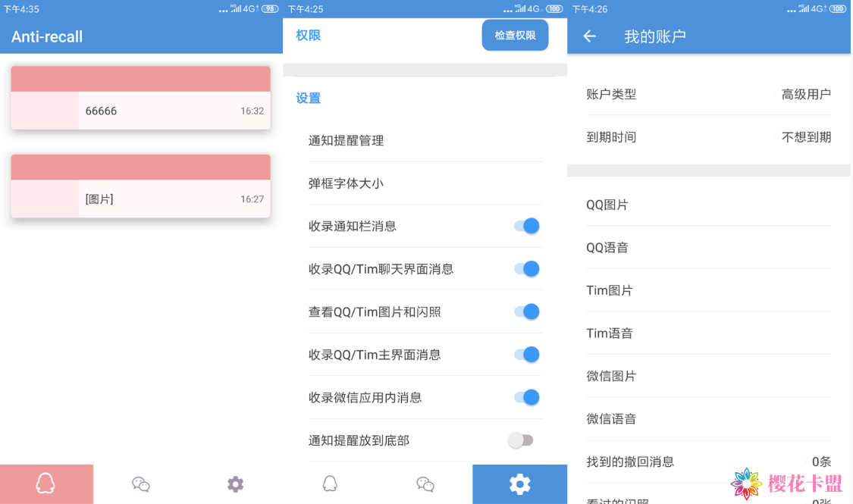The image size is (853, 504).
Task: Open 通知提醒管理 settings entry
Action: (425, 140)
